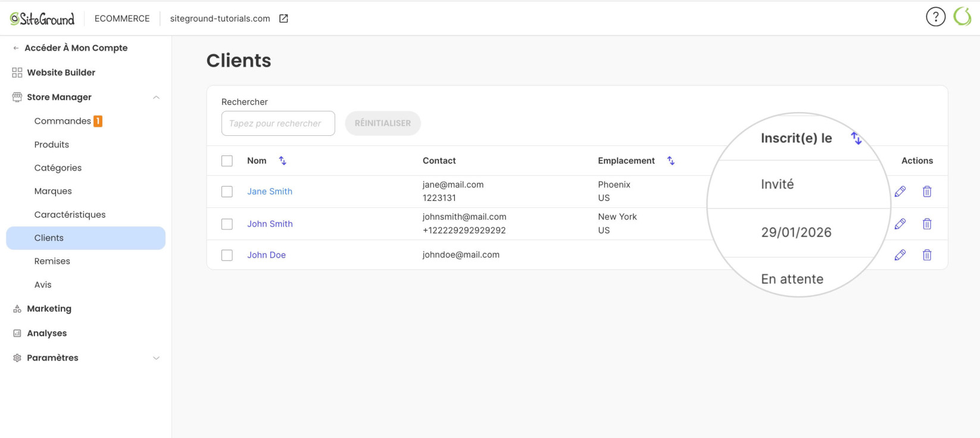
Task: Sort by Inscrit(e) le arrows icon
Action: tap(856, 138)
